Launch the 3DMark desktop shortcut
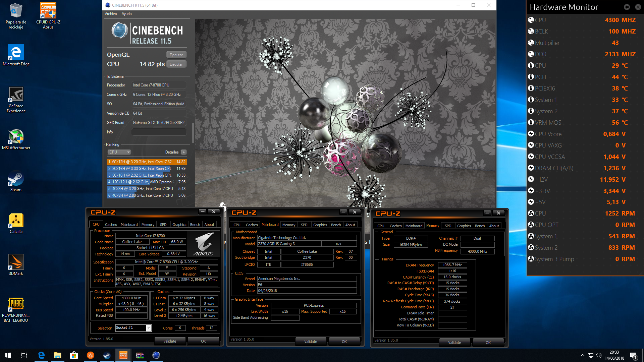The image size is (644, 362). (16, 265)
